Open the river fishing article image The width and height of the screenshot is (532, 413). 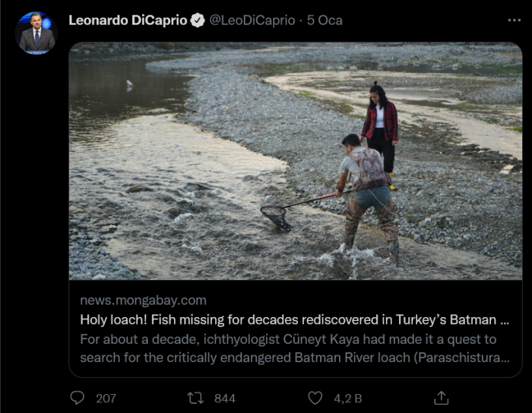tap(295, 160)
